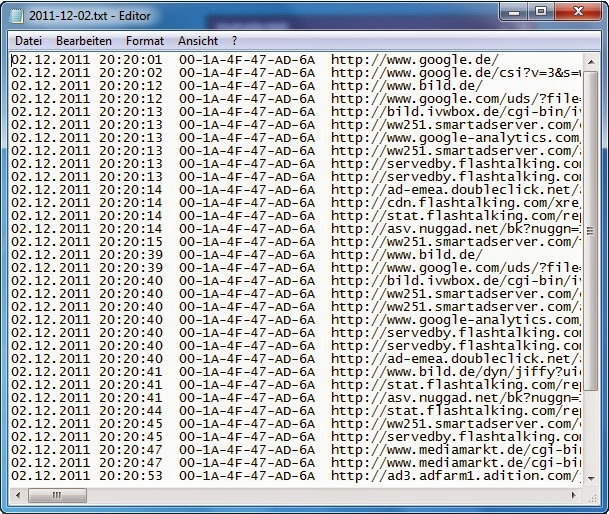Click the servedby.flashtalking URL at 20:20:45

point(456,437)
